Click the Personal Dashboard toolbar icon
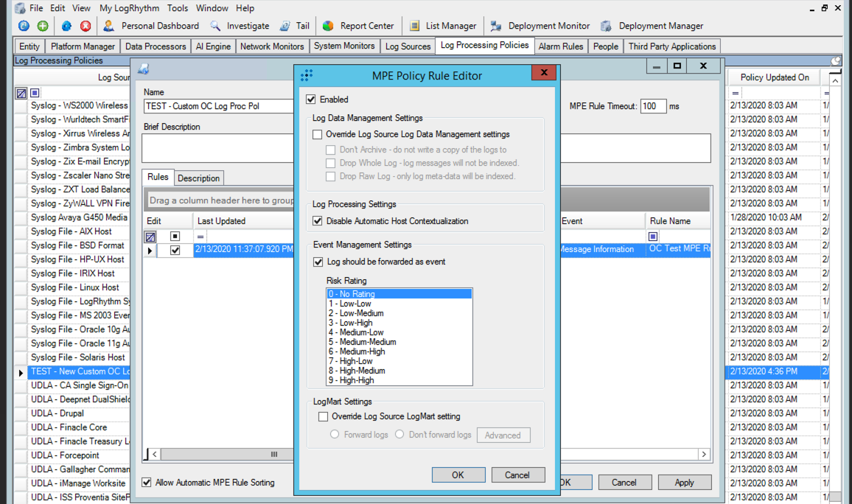The image size is (852, 504). click(x=108, y=26)
